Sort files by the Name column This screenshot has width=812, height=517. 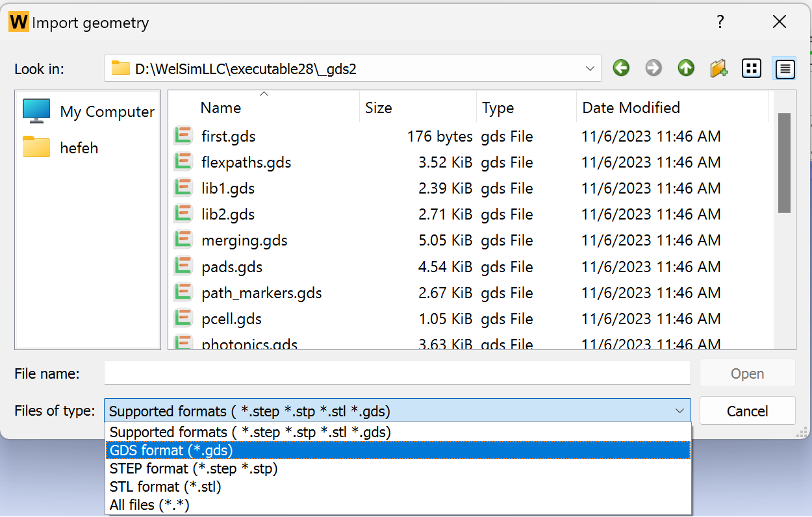click(x=221, y=107)
